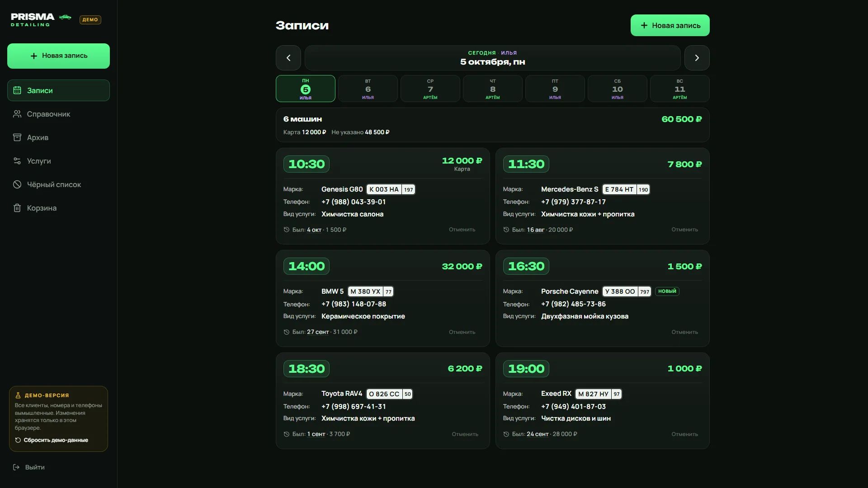This screenshot has width=868, height=488.
Task: Click the car icon in Prisma logo
Action: click(66, 17)
